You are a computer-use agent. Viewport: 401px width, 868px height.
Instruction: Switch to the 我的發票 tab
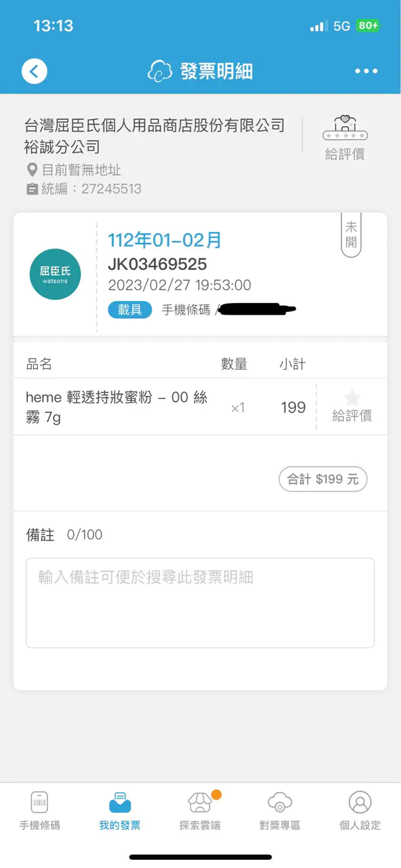[x=120, y=810]
